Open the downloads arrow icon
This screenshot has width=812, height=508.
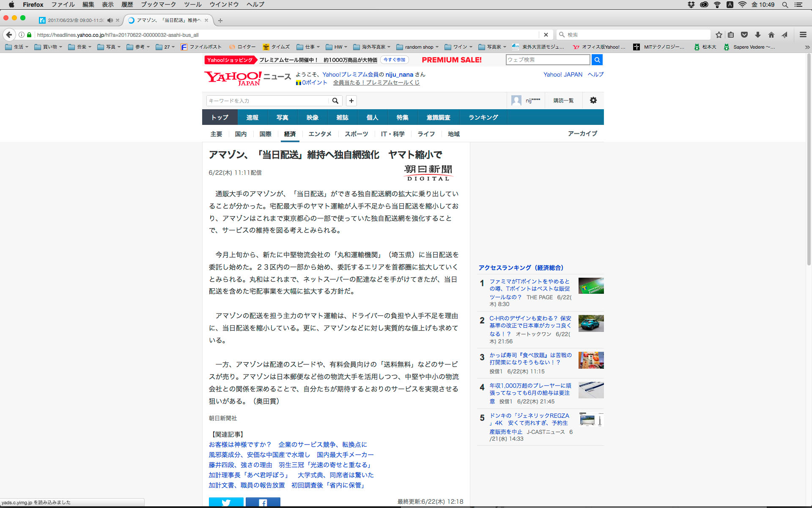coord(758,35)
